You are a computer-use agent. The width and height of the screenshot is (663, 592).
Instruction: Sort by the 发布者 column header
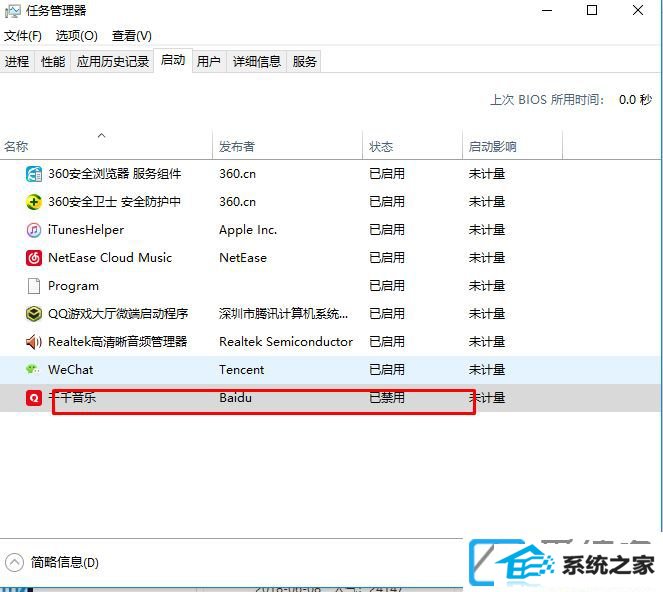[287, 146]
